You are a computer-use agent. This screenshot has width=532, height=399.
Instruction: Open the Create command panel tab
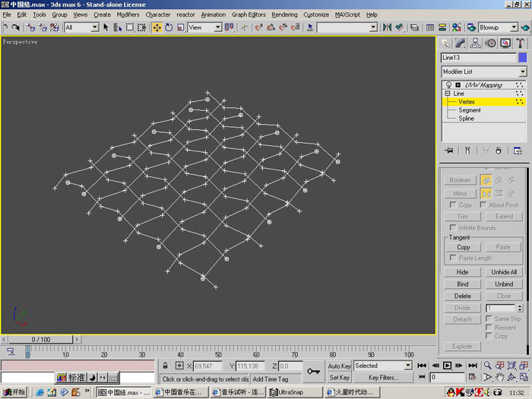445,43
